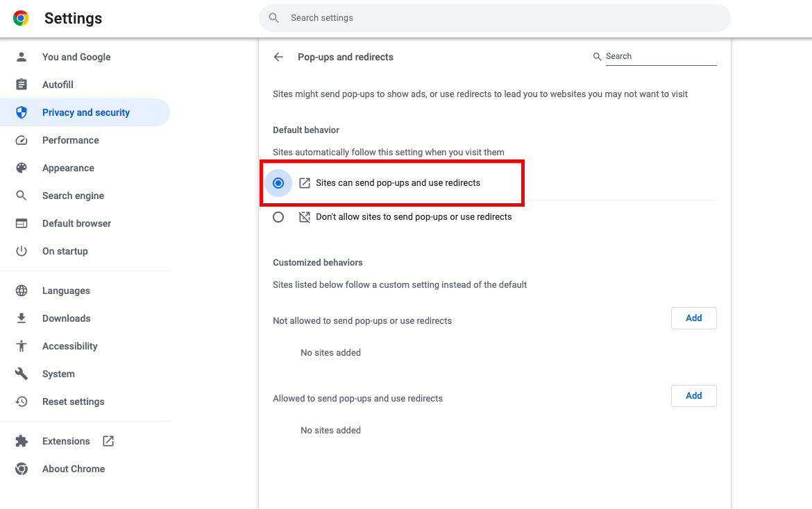
Task: Click the Chrome logo icon
Action: coord(21,19)
